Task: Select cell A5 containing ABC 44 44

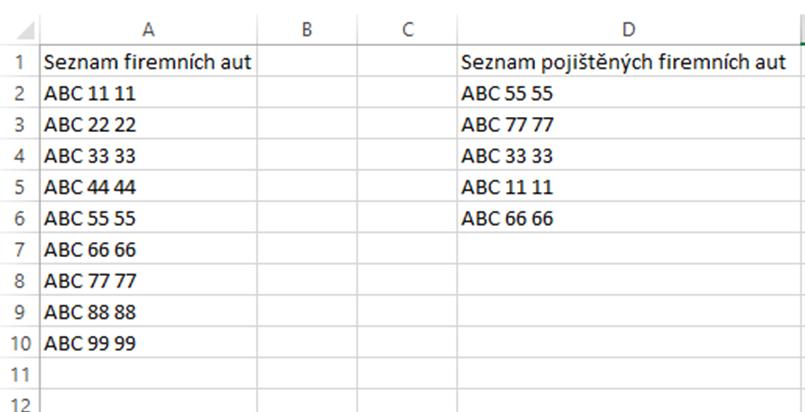Action: (148, 186)
